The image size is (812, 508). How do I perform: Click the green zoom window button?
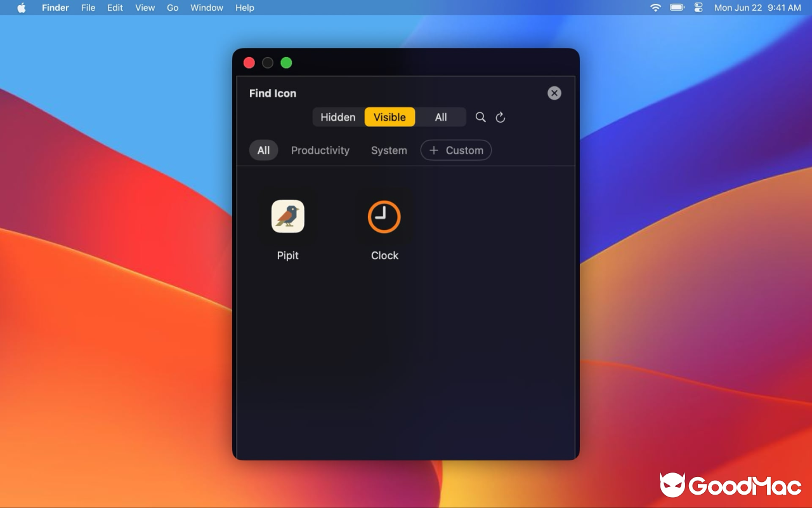[286, 63]
